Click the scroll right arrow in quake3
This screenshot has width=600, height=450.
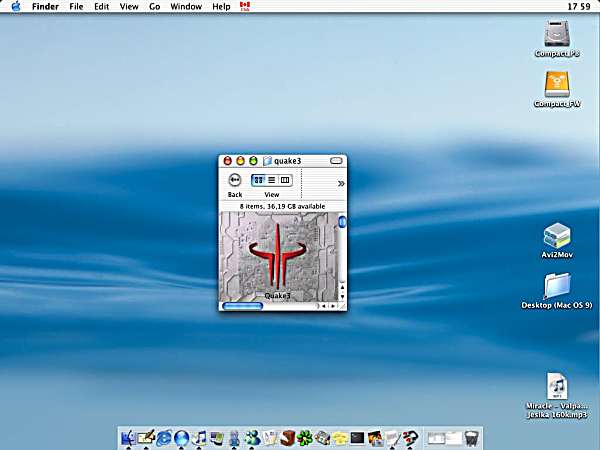point(333,306)
